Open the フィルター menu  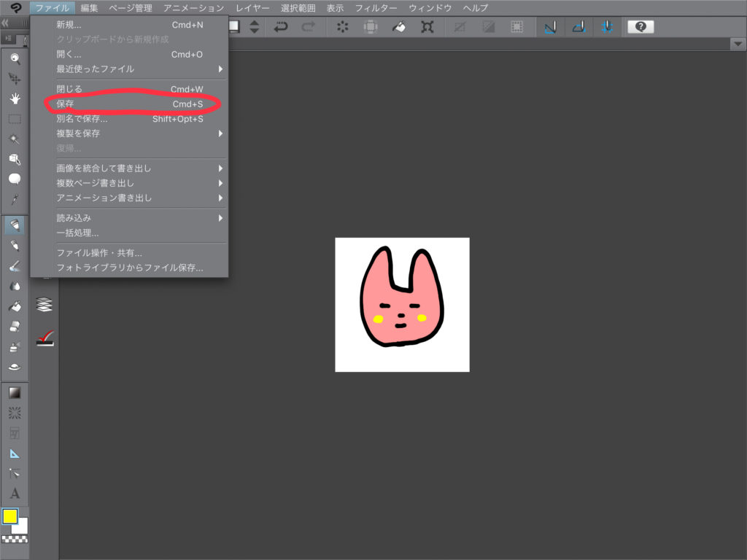click(x=376, y=7)
